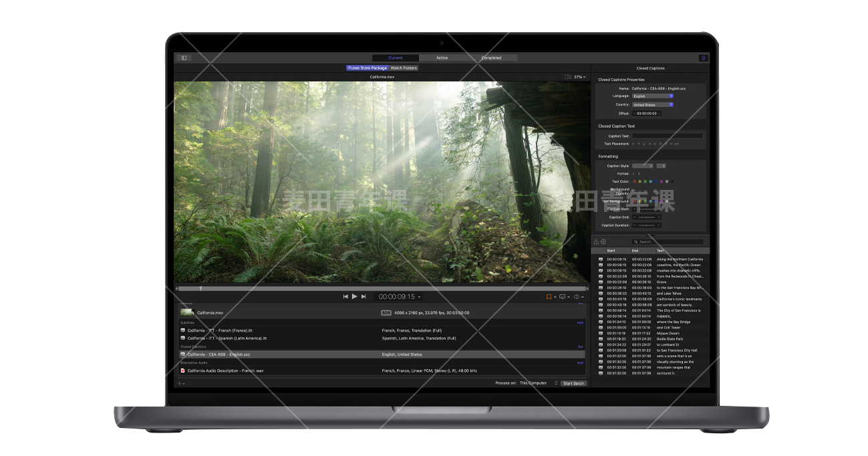The image size is (868, 456).
Task: Click the Text column header
Action: pyautogui.click(x=660, y=251)
